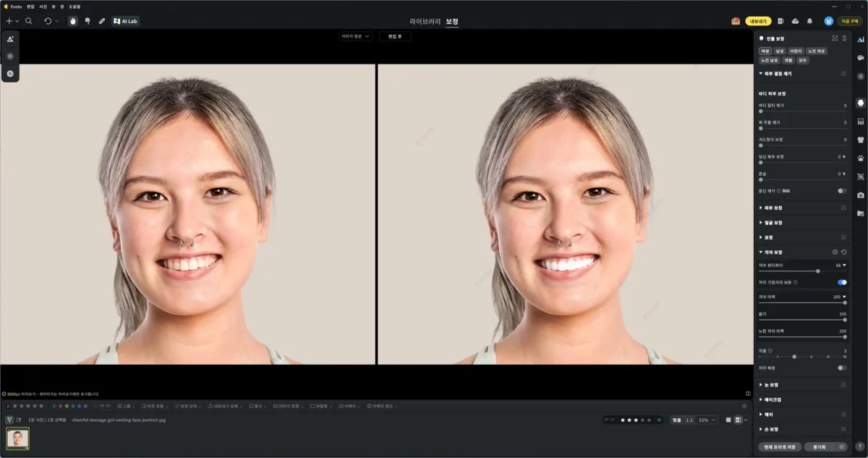Screen dimensions: 868x458
Task: Click the magnifier search icon
Action: tap(29, 21)
